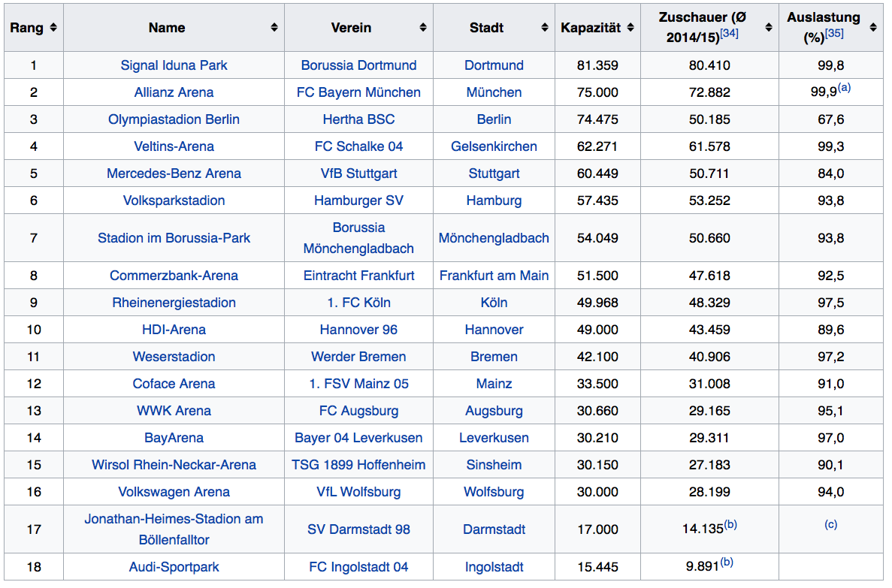The height and width of the screenshot is (588, 892).
Task: Open Hertha BSC club link
Action: (x=358, y=119)
